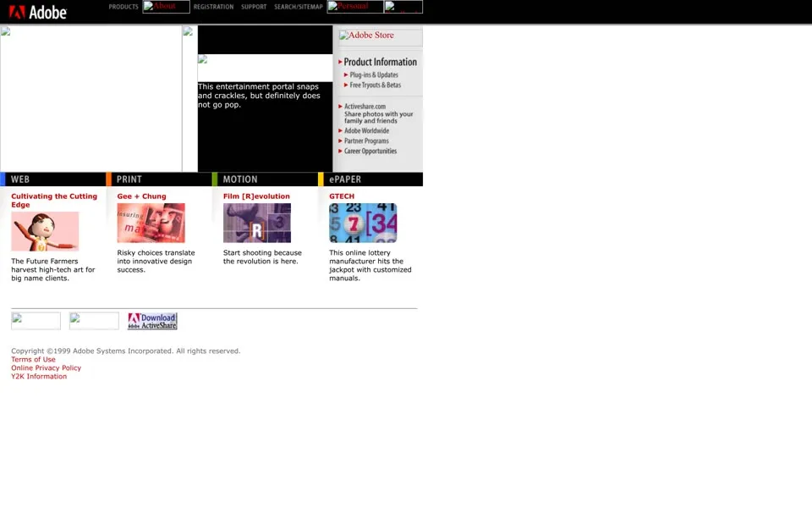The width and height of the screenshot is (812, 508).
Task: Open Adobe Worldwide link
Action: pos(366,130)
